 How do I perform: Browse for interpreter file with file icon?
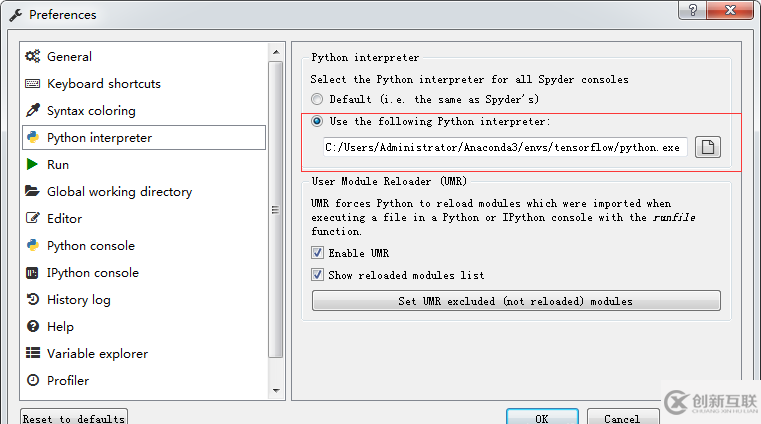tap(708, 147)
